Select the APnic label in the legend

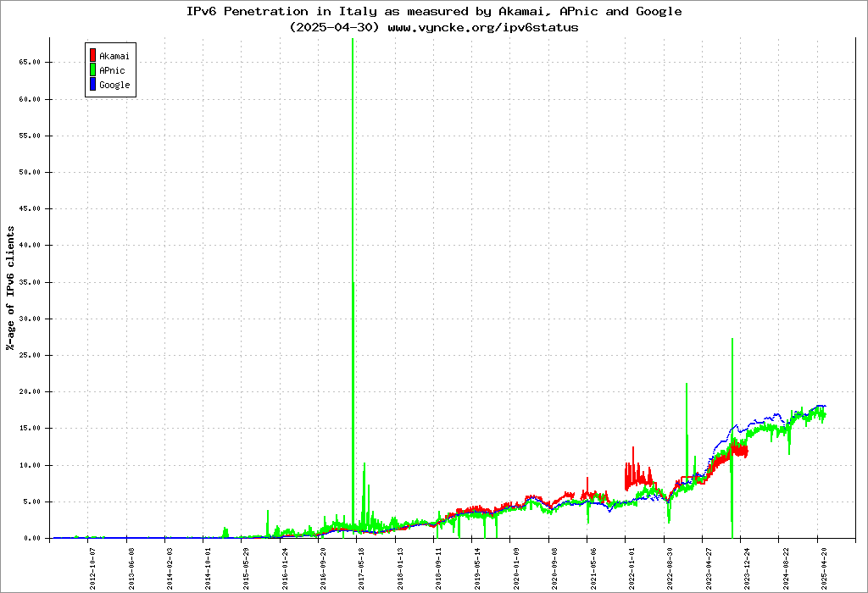click(112, 70)
